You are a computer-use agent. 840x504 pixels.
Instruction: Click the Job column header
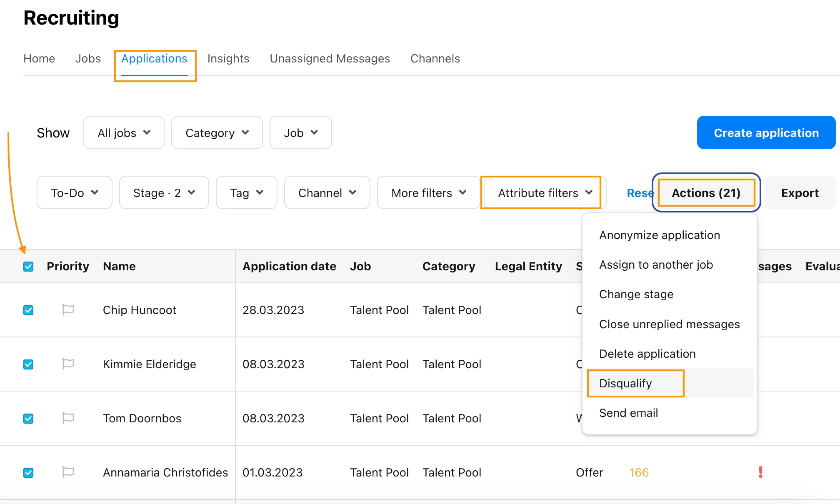pyautogui.click(x=360, y=267)
